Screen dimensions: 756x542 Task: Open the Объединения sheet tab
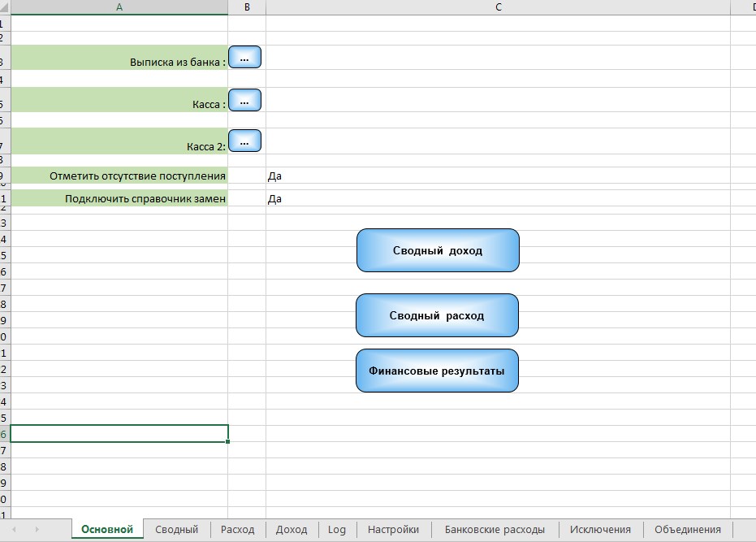(x=688, y=530)
